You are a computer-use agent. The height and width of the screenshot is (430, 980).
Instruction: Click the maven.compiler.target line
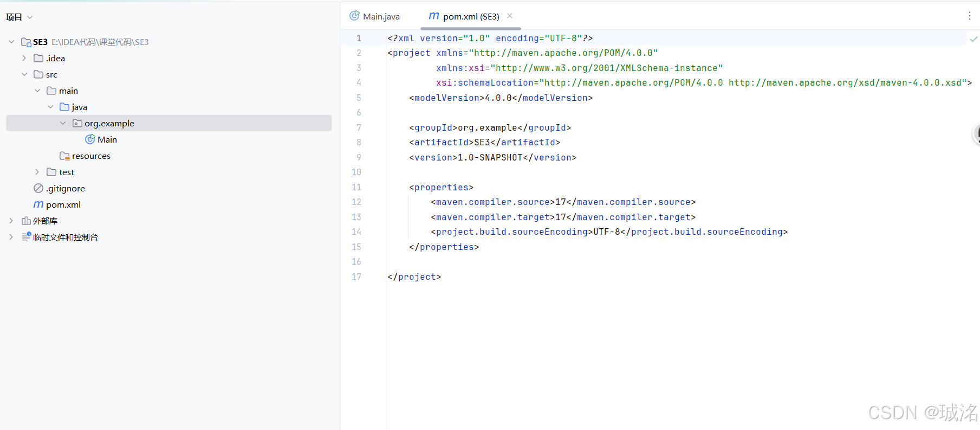tap(563, 217)
